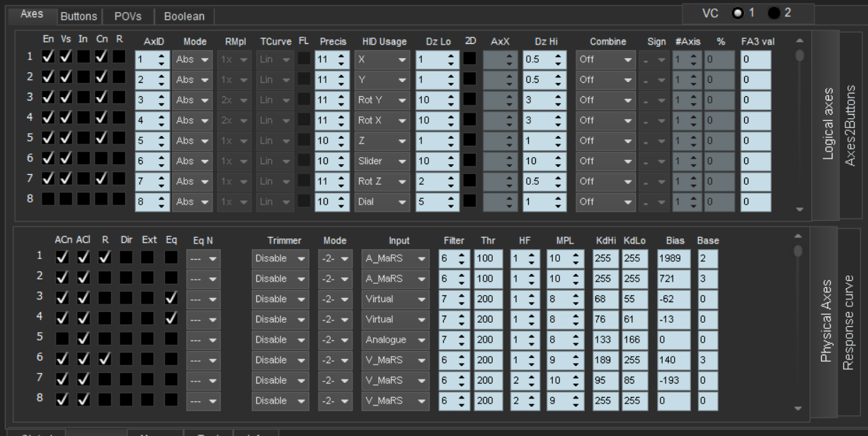This screenshot has width=868, height=436.
Task: Enable logical axis 8 En checkbox
Action: (x=48, y=200)
